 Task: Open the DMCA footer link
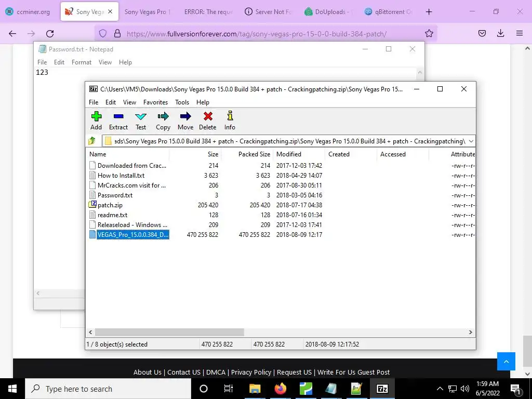coord(216,372)
